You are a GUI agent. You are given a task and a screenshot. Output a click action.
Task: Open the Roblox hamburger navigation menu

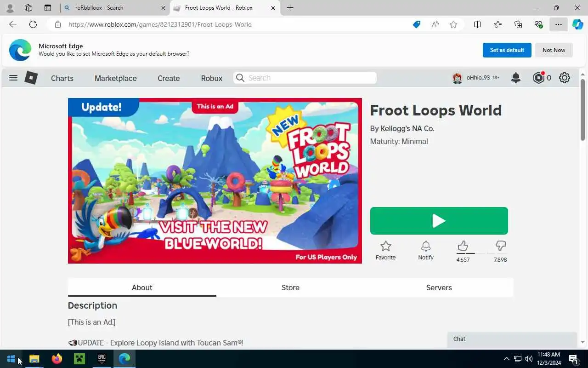click(x=13, y=78)
